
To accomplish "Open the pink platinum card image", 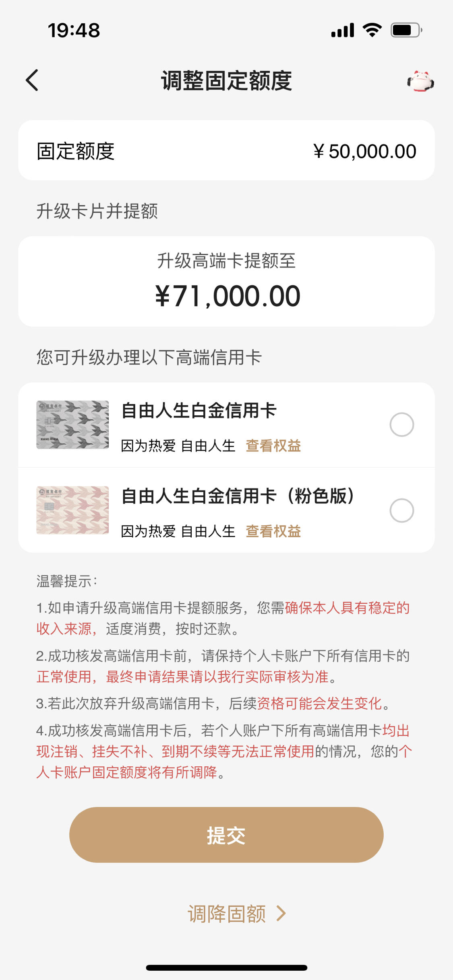I will pyautogui.click(x=72, y=510).
